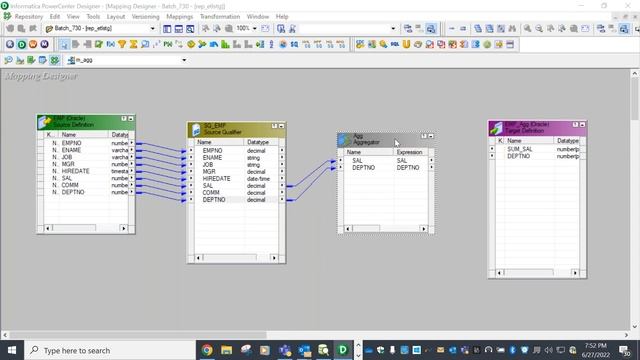Select the Lookup transformation tool icon
640x360 pixels.
[x=144, y=44]
